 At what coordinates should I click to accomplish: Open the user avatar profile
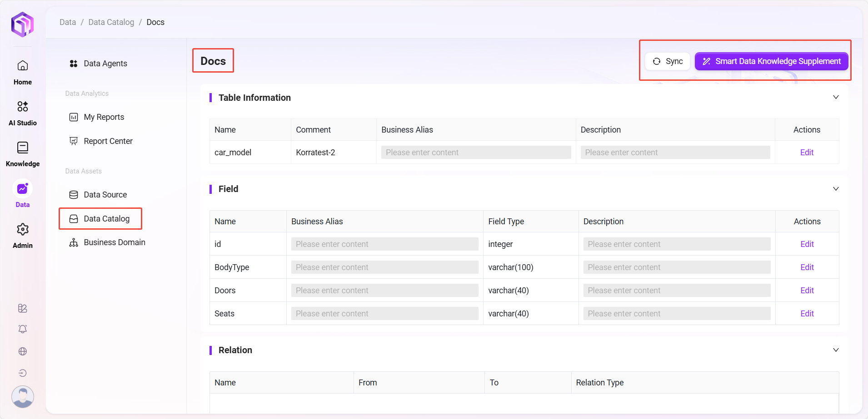[23, 396]
